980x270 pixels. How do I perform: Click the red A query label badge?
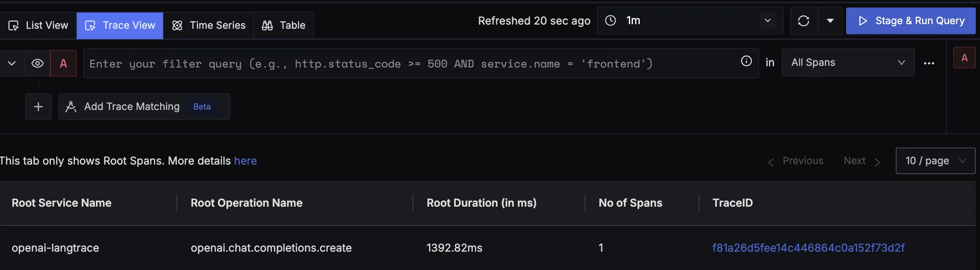pyautogui.click(x=63, y=63)
